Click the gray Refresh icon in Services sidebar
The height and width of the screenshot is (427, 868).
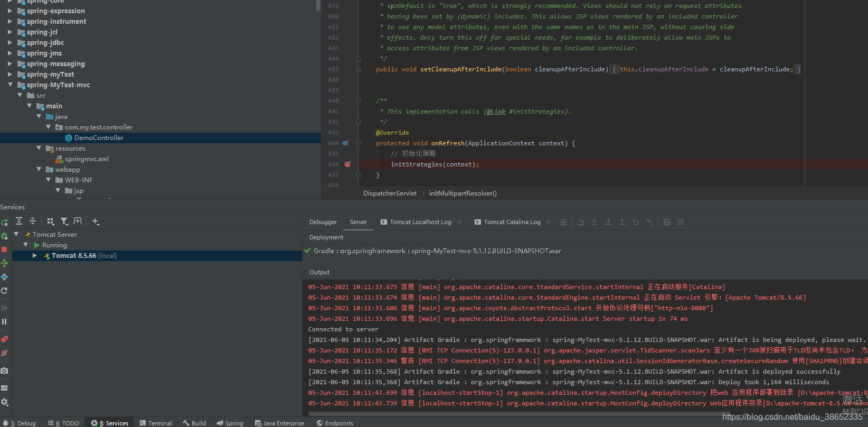[4, 291]
